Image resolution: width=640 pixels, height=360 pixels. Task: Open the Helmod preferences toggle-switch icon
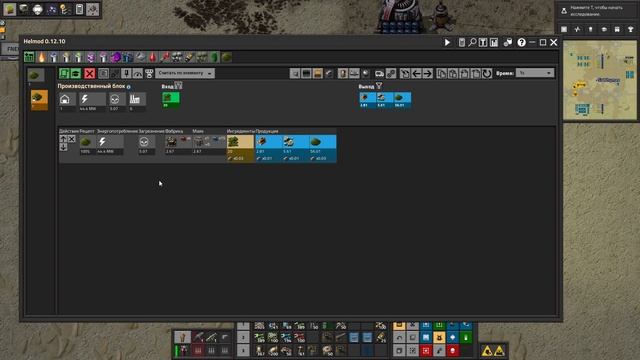(508, 42)
